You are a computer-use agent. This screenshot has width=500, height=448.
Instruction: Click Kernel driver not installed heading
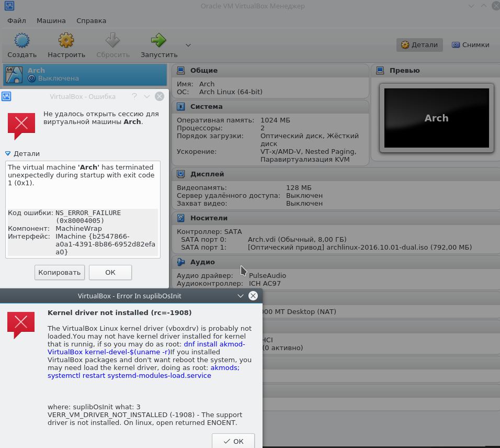(x=120, y=312)
